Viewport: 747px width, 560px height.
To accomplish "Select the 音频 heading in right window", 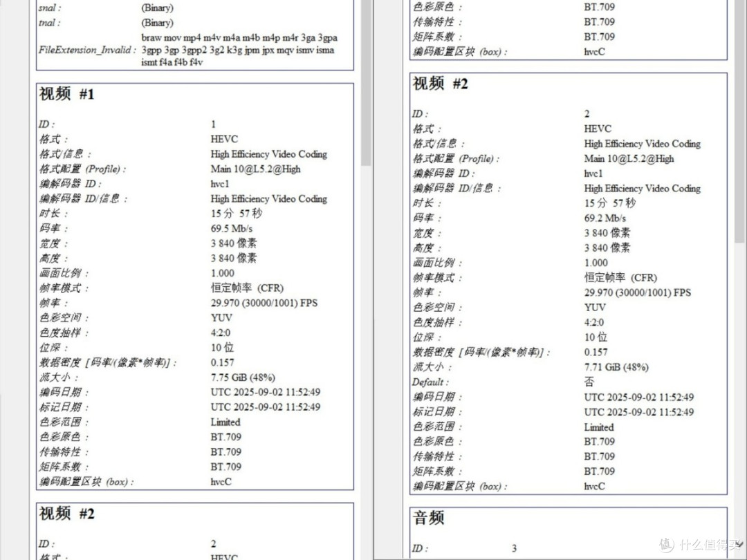I will 429,518.
